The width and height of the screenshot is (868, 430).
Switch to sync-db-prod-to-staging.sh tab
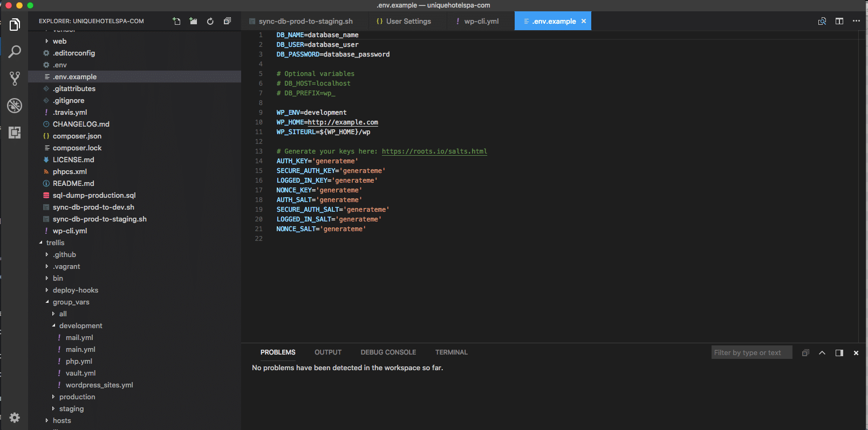point(305,21)
